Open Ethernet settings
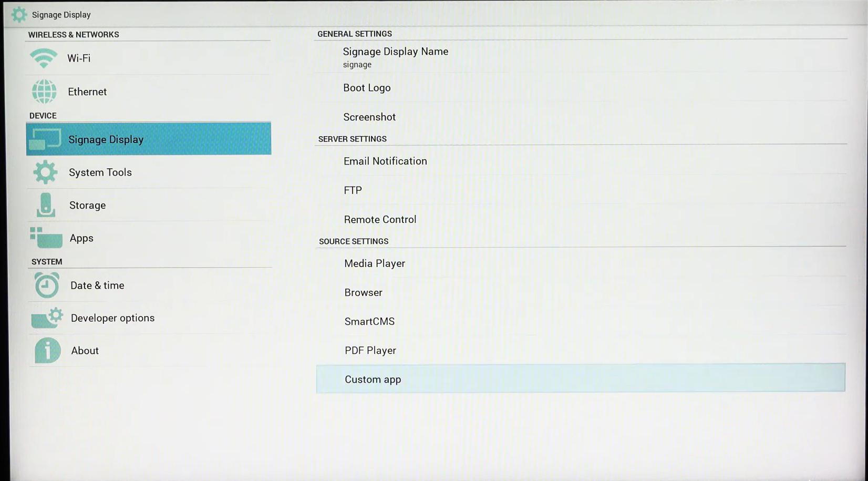This screenshot has height=481, width=868. [148, 91]
